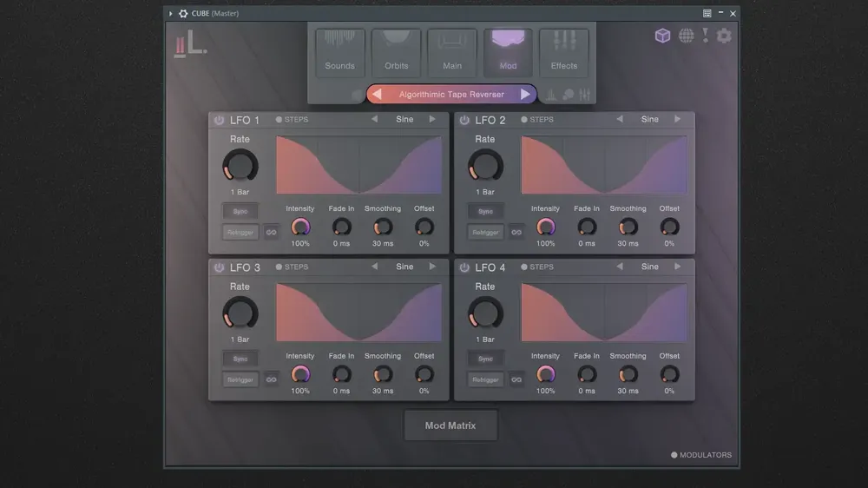Click LFO 2 Offset knob

(x=669, y=228)
